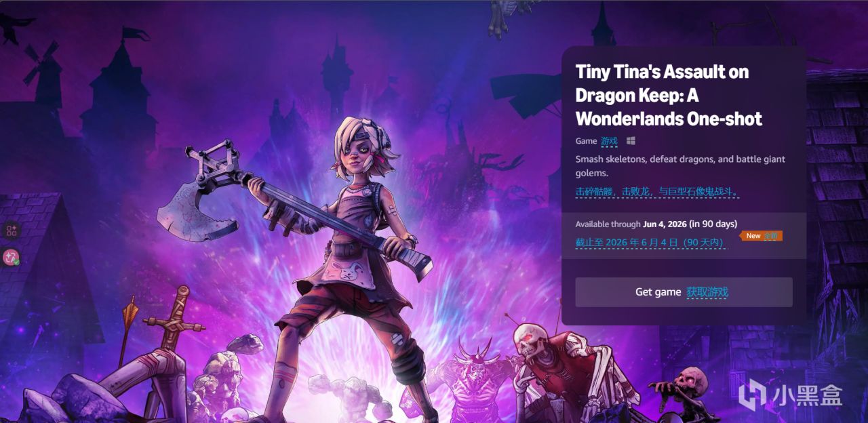Click the translated 截止至 2026 availability line
868x423 pixels.
(650, 242)
